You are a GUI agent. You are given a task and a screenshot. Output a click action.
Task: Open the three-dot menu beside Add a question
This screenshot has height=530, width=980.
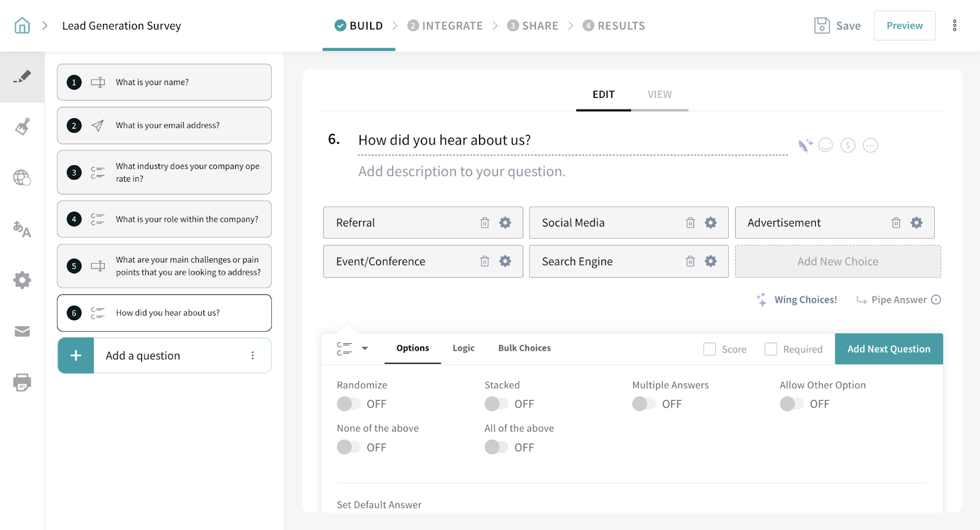pyautogui.click(x=252, y=356)
